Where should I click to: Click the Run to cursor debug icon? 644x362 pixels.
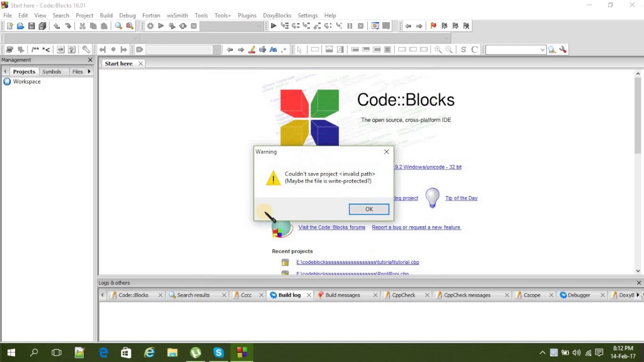pyautogui.click(x=284, y=26)
